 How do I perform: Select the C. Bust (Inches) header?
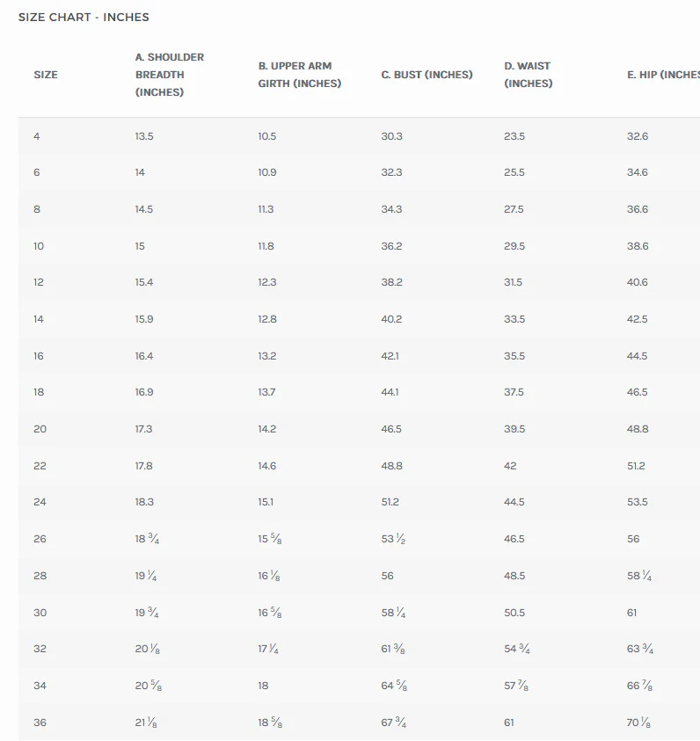(427, 75)
